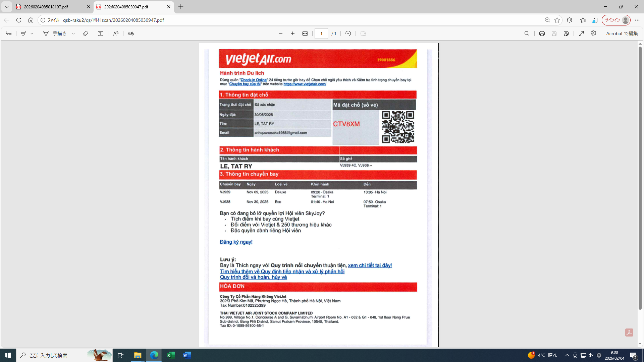Switch to the 20260204085018107.pdf tab

coord(46,7)
